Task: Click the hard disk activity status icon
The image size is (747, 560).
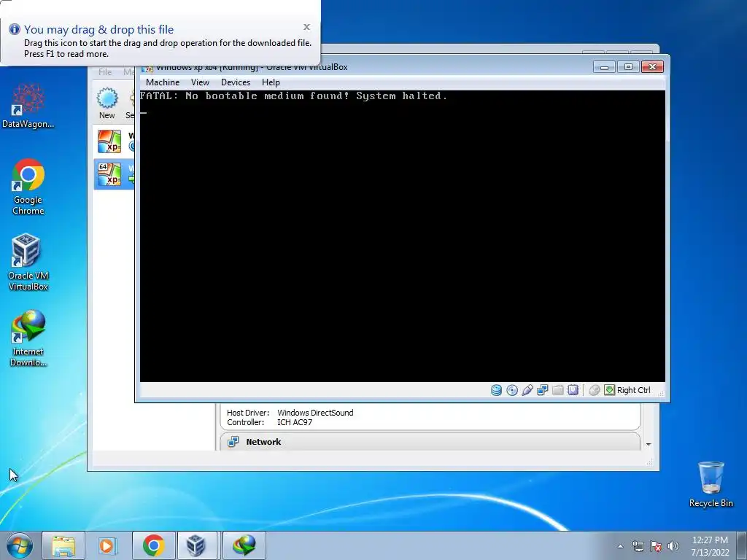Action: click(496, 390)
